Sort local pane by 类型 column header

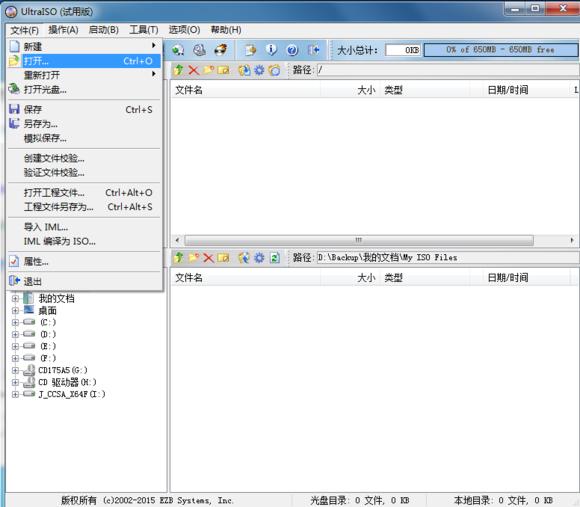click(x=425, y=278)
